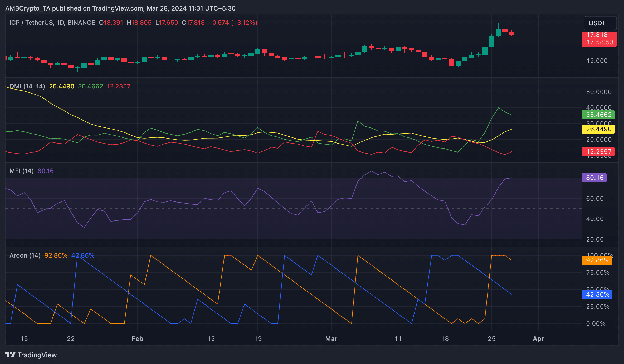The image size is (624, 364).
Task: Click the 20.00 MFI axis label
Action: (595, 239)
